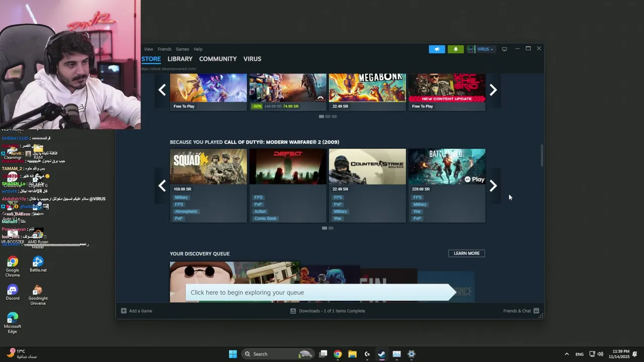Open Discord desktop shortcut

[x=13, y=293]
